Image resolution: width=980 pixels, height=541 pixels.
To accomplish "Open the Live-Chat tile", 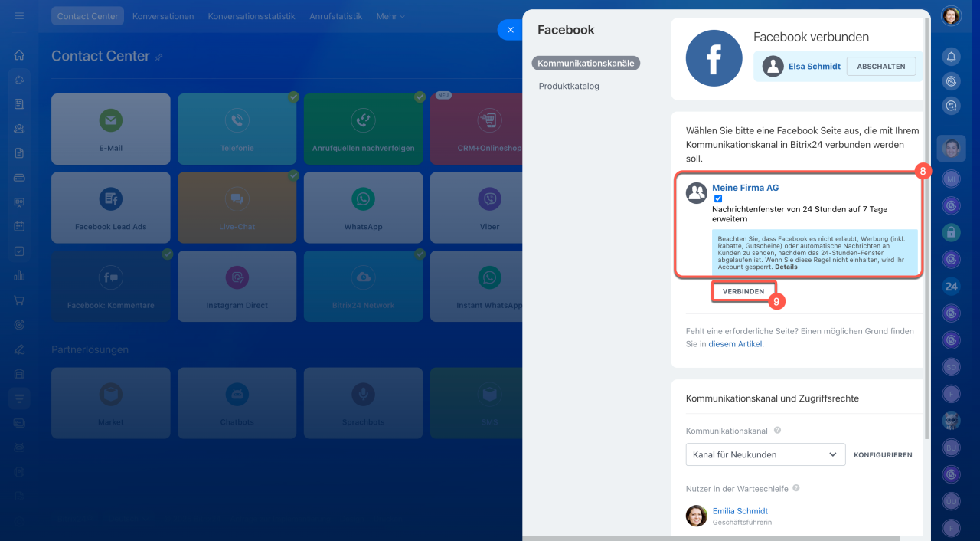I will coord(237,208).
